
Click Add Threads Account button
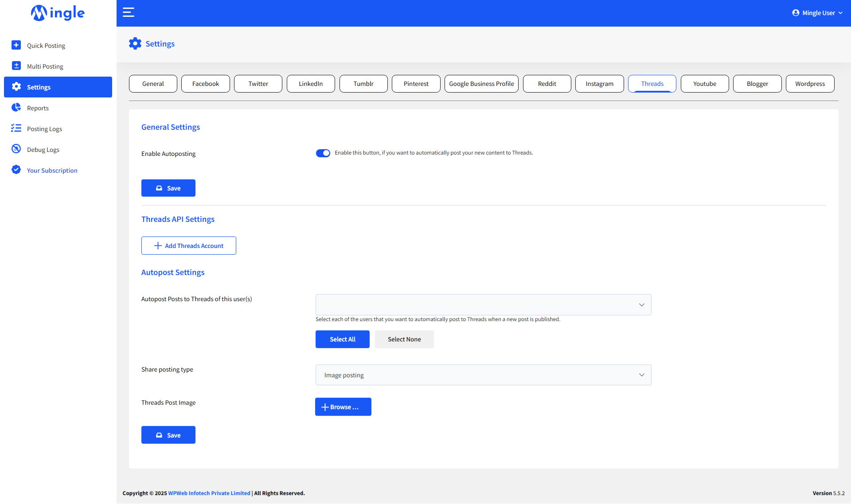pos(189,246)
